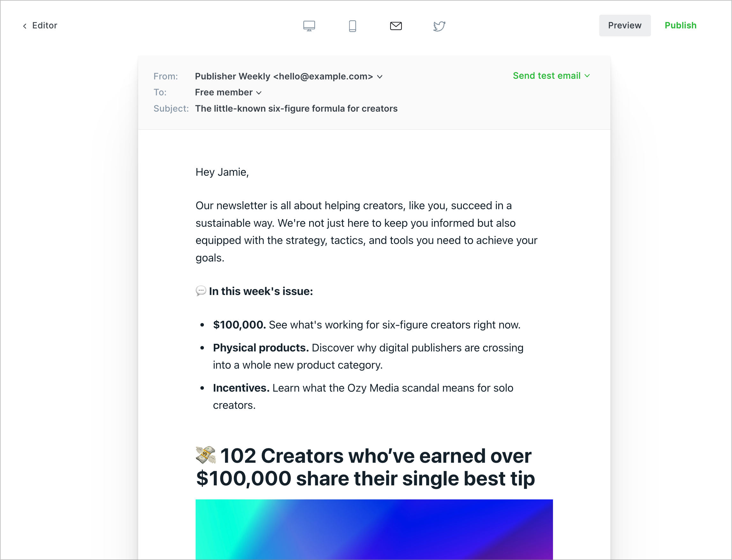
Task: Click the Subject line input field
Action: point(297,108)
